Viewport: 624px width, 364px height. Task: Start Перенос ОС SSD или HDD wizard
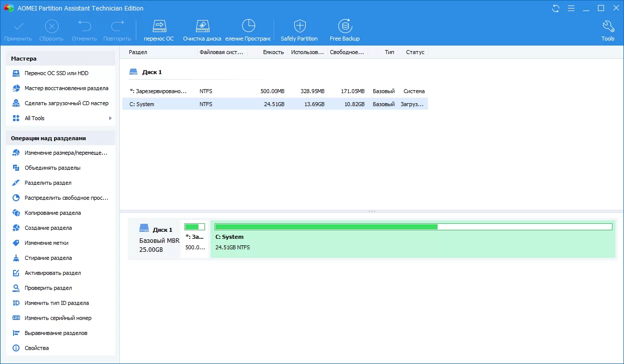[61, 73]
